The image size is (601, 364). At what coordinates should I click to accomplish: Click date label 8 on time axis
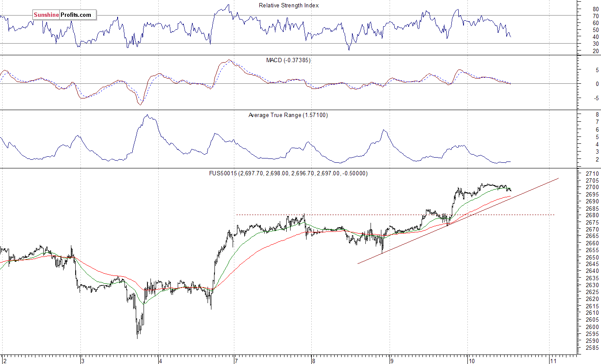(x=313, y=360)
